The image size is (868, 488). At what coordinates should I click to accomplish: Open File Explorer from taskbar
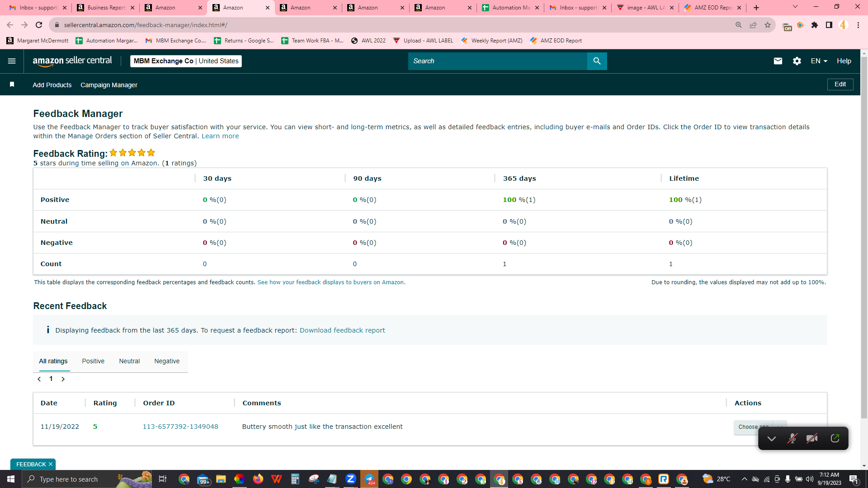tap(221, 479)
